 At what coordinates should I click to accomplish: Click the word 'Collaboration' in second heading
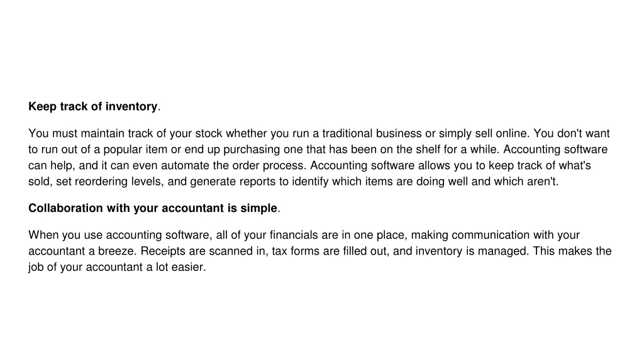point(65,209)
